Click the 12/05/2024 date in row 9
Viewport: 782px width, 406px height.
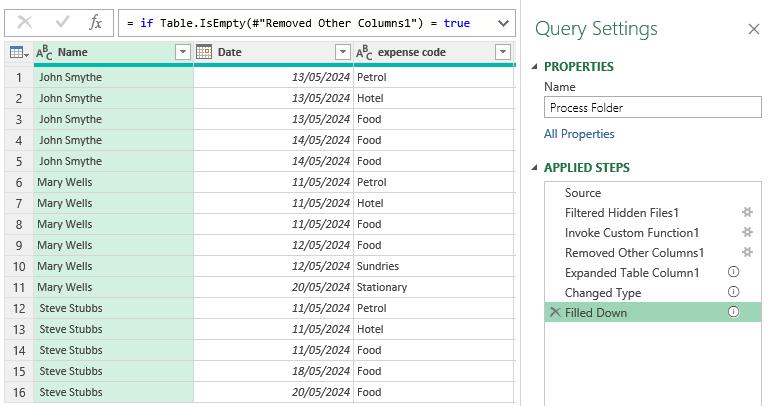coord(274,245)
